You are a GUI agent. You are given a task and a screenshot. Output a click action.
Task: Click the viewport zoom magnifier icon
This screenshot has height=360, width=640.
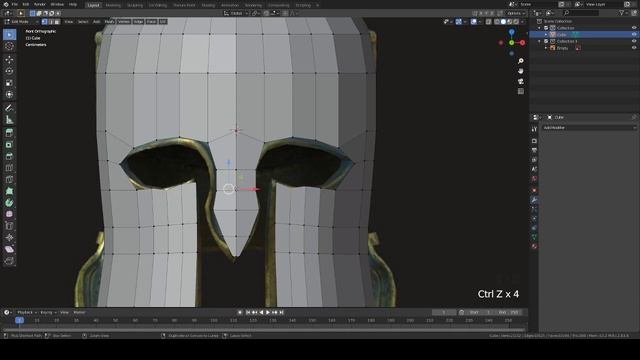(x=521, y=61)
